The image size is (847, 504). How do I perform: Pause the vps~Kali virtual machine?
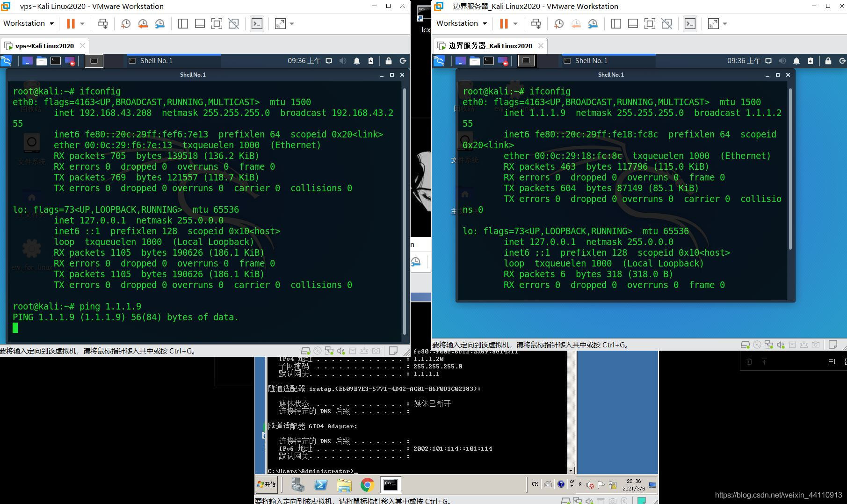pos(71,23)
